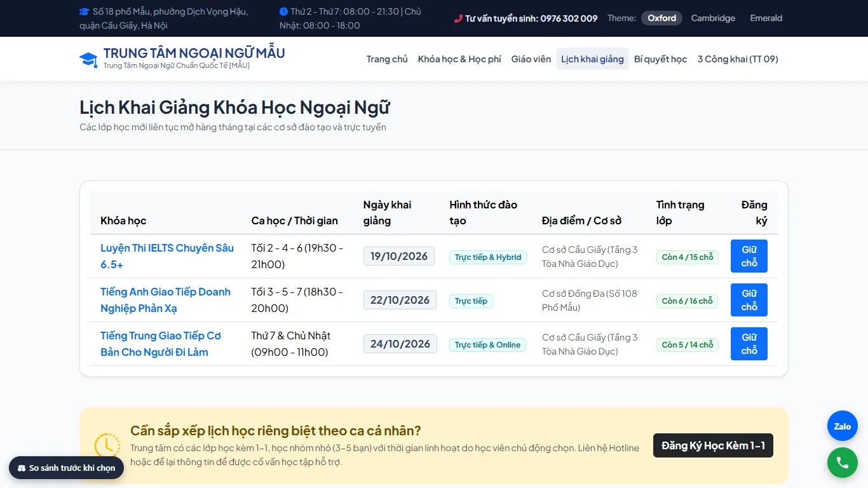Click the green phone call floating button
Image resolution: width=868 pixels, height=488 pixels.
(x=843, y=463)
